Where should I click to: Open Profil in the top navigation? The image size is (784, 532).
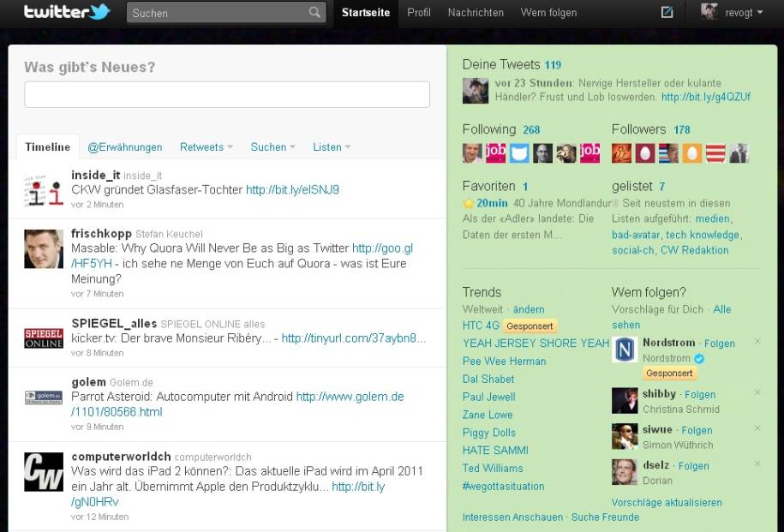tap(419, 13)
